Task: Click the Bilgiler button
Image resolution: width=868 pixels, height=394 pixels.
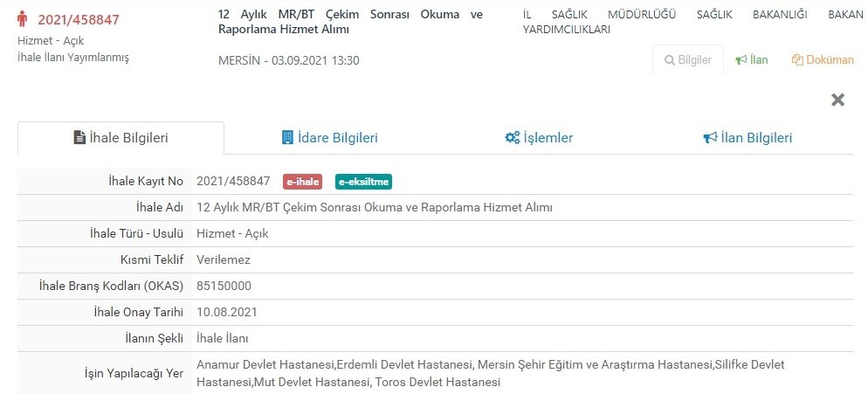Action: click(x=688, y=60)
